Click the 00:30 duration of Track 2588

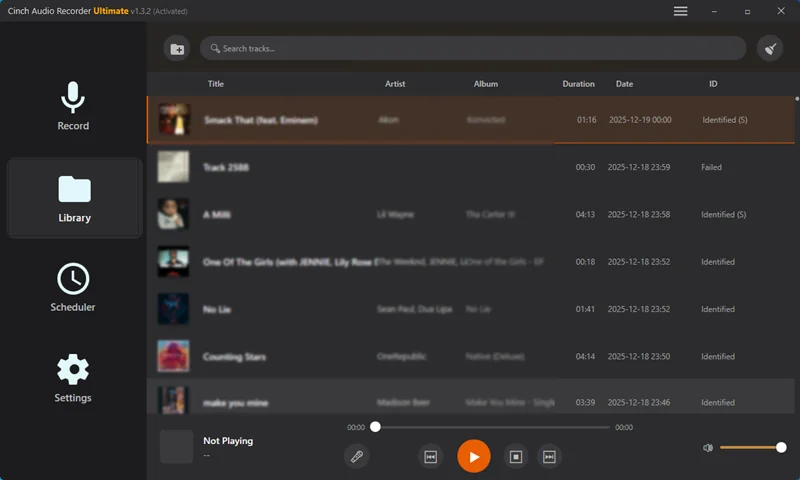click(x=585, y=167)
